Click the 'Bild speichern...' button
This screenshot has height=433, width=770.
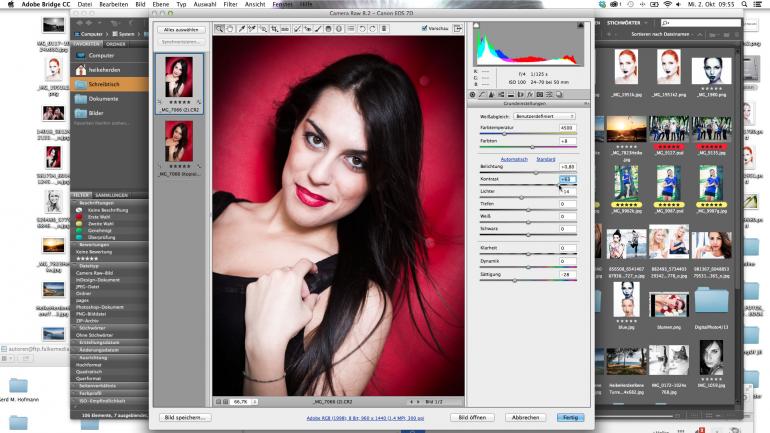click(185, 417)
